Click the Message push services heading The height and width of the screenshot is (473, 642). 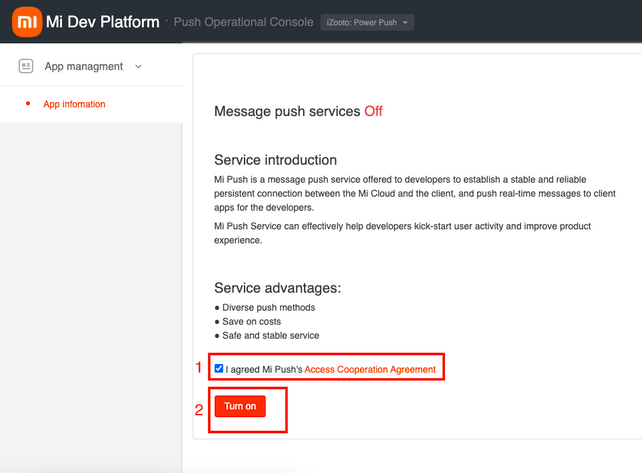tap(287, 111)
